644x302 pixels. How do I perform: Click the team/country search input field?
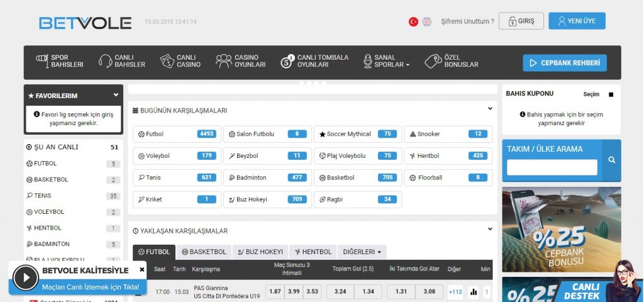552,167
